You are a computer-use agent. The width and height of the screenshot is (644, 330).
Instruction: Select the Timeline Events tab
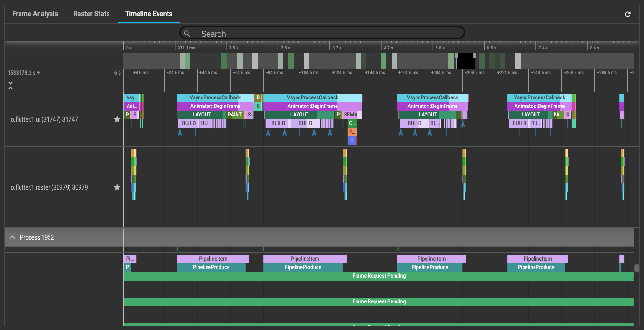(149, 14)
